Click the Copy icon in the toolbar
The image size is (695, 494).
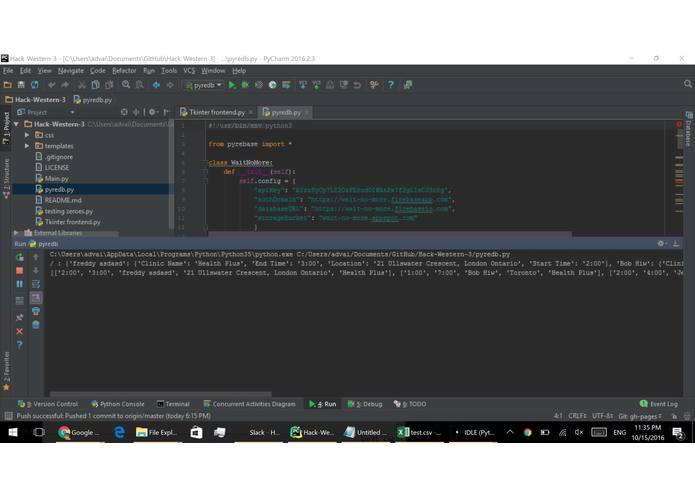tap(95, 85)
